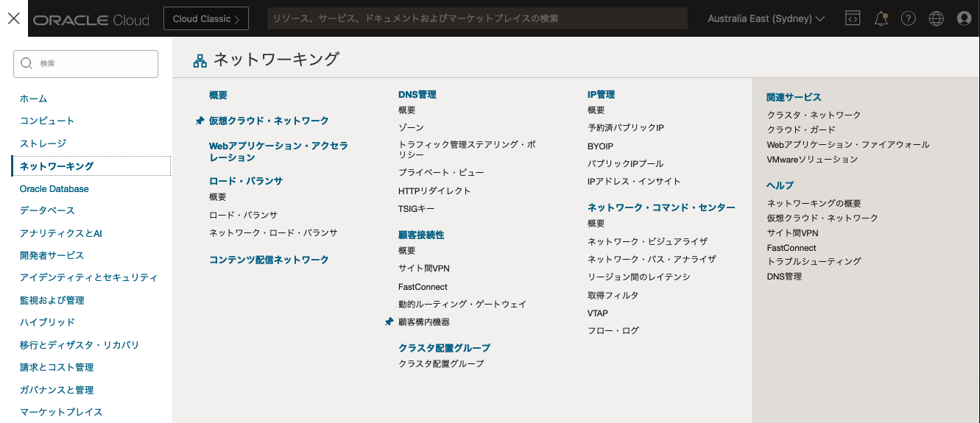Select 移行とディザスタ・リカバリ in the sidebar
The width and height of the screenshot is (980, 423).
(80, 345)
